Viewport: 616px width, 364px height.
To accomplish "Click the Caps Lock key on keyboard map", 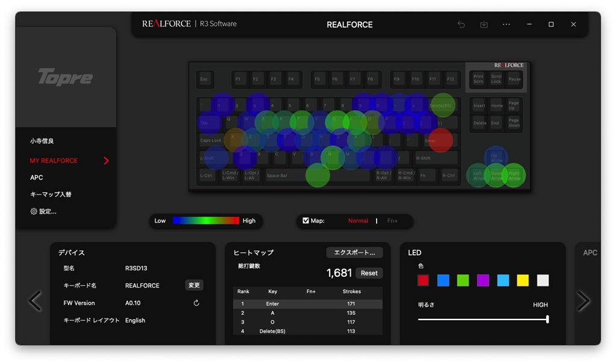I will (x=212, y=140).
